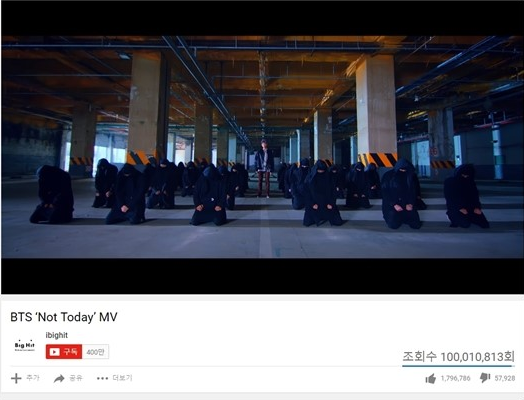
Task: Click the 조회수 100,010,813회 view count
Action: (458, 356)
